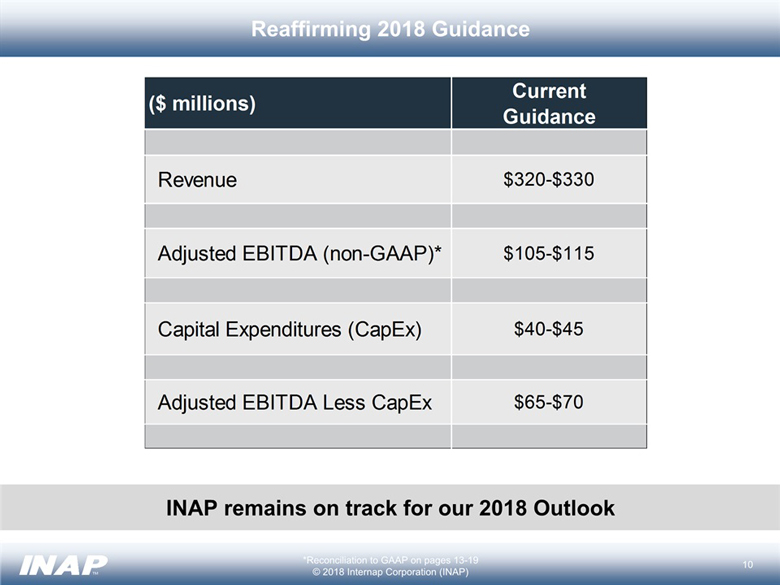This screenshot has width=780, height=585.
Task: Click the blank spacer cell directly above 'Revenue'
Action: [298, 142]
